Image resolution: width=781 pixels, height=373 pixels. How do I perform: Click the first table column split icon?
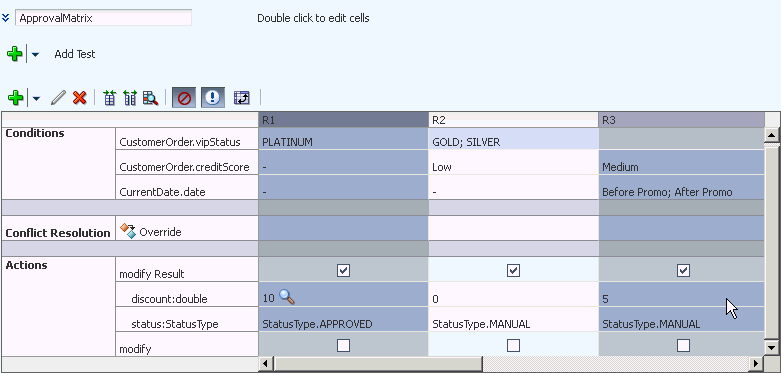[110, 98]
